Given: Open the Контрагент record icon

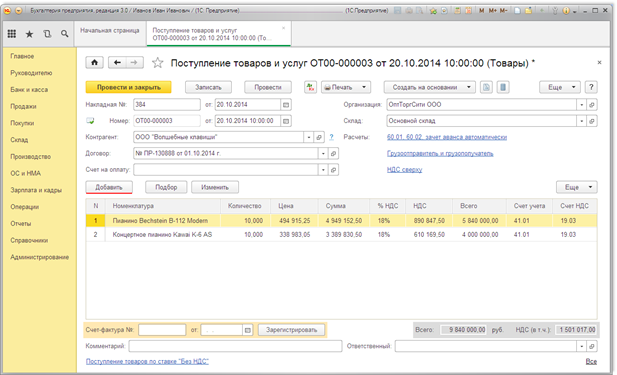Looking at the screenshot, I should tap(319, 137).
